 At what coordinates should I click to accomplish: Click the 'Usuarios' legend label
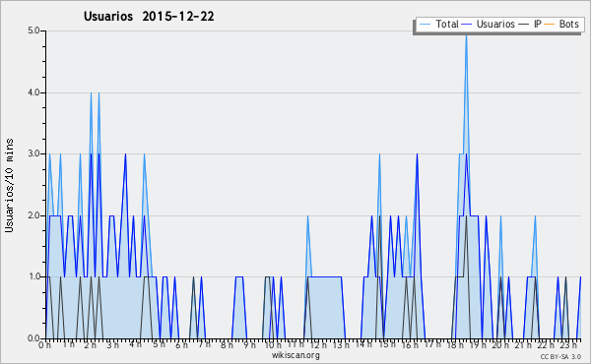[x=495, y=24]
